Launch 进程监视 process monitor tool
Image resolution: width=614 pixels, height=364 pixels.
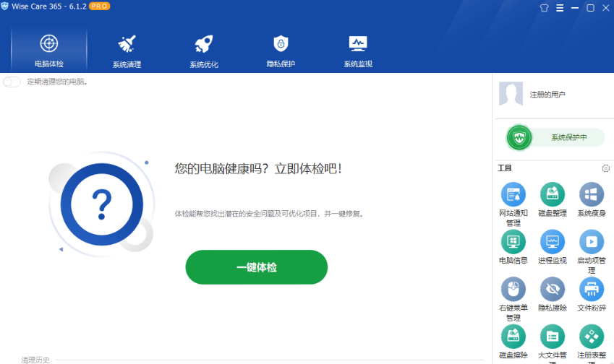[552, 247]
